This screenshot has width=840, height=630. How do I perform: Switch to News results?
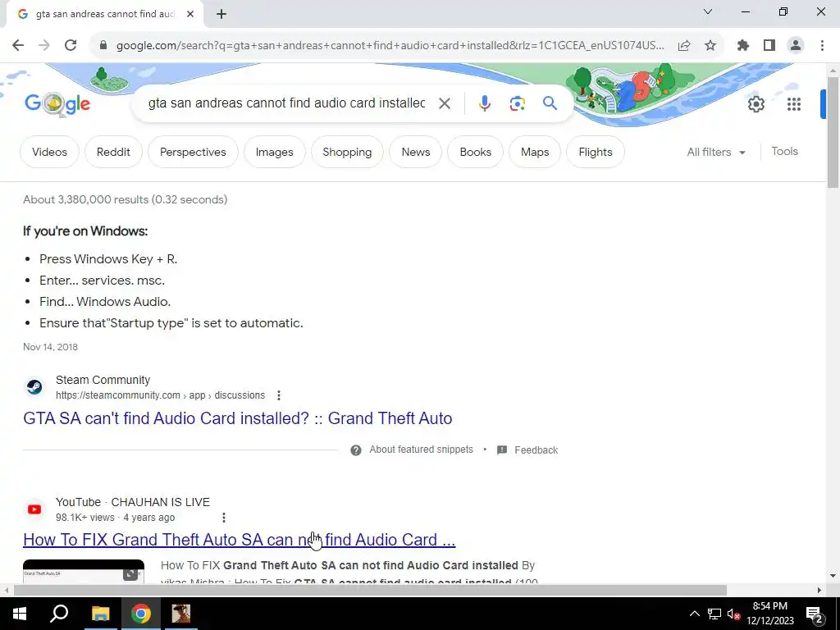tap(416, 152)
